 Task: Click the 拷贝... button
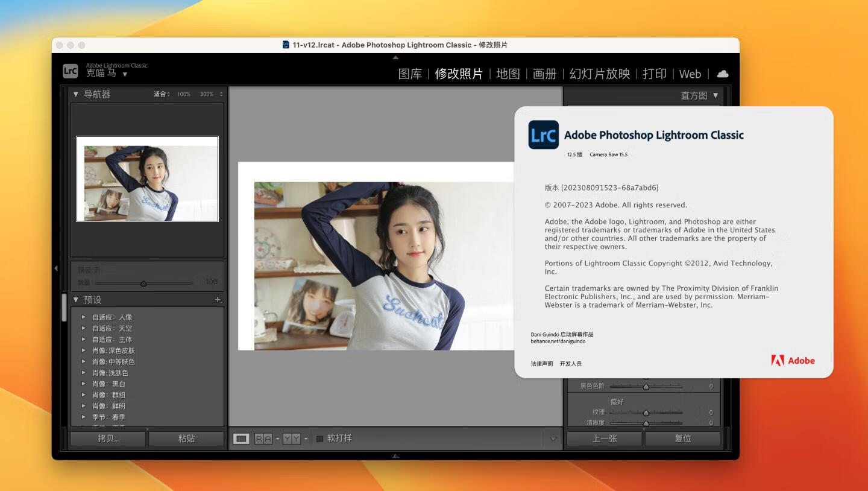pos(108,439)
